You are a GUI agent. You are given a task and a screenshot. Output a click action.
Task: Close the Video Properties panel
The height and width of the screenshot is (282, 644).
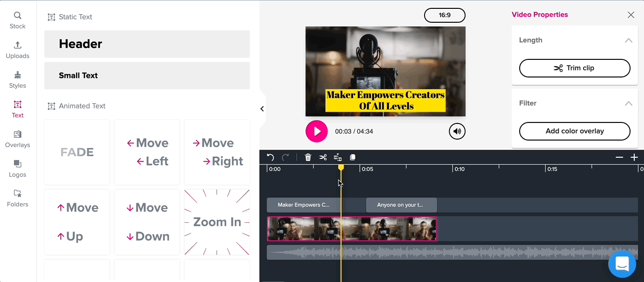[631, 15]
